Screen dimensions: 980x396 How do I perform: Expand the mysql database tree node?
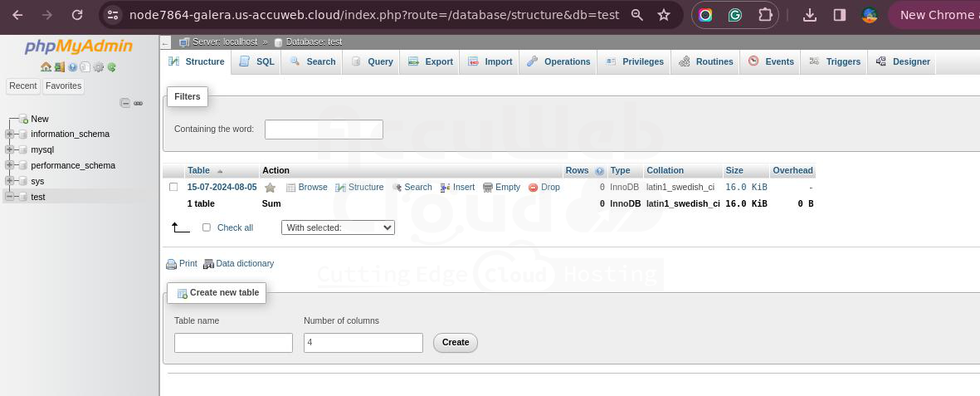[x=10, y=149]
